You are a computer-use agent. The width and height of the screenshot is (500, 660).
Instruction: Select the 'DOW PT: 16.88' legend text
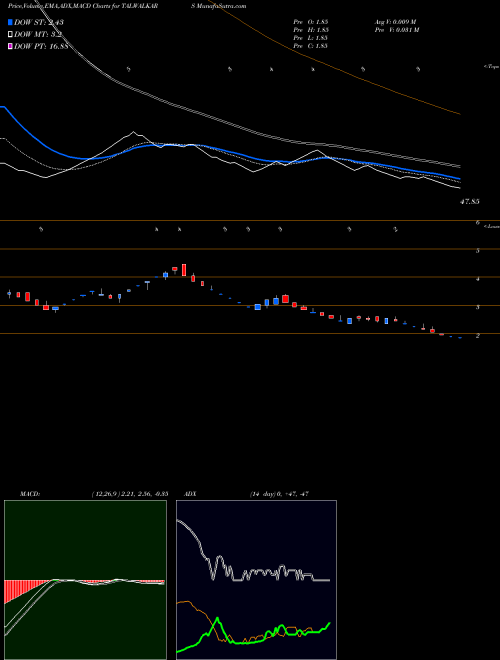pyautogui.click(x=41, y=46)
